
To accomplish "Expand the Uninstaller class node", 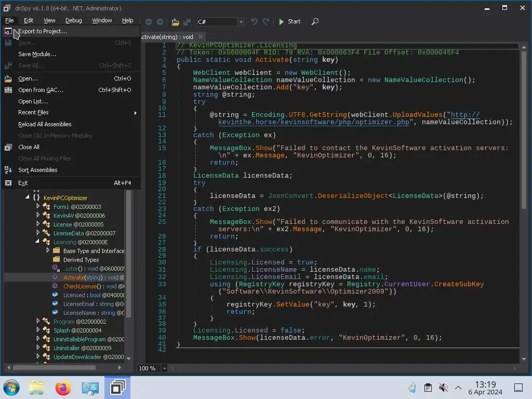I will (x=37, y=347).
